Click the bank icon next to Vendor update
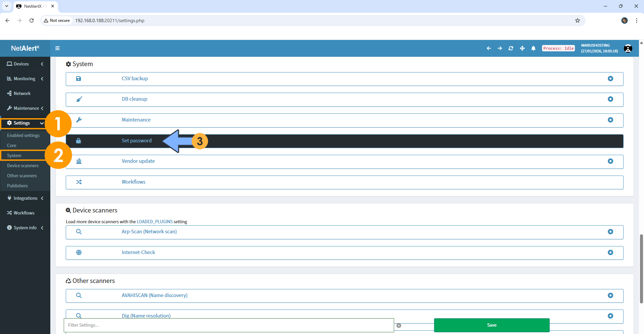This screenshot has height=334, width=644. 79,161
